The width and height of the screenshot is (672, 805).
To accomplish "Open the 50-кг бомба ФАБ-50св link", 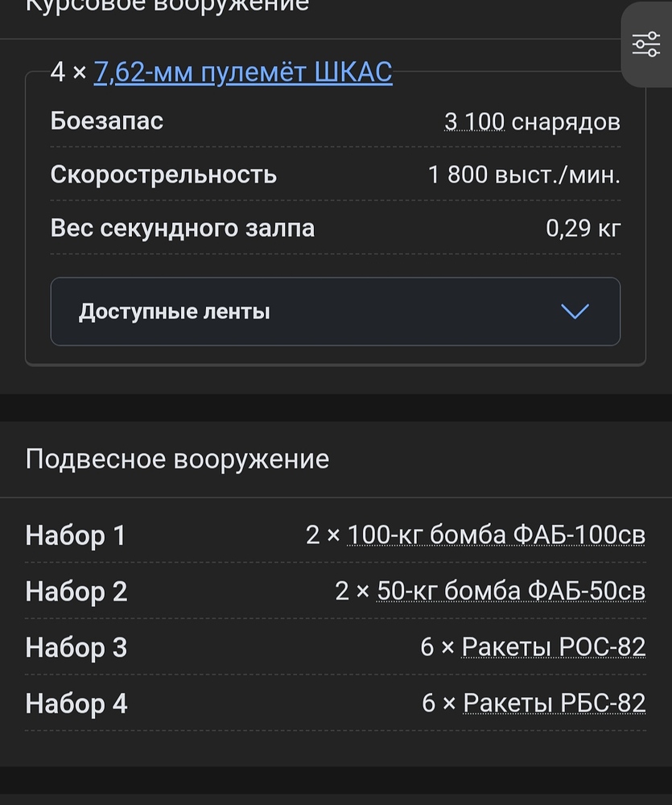I will pyautogui.click(x=511, y=591).
